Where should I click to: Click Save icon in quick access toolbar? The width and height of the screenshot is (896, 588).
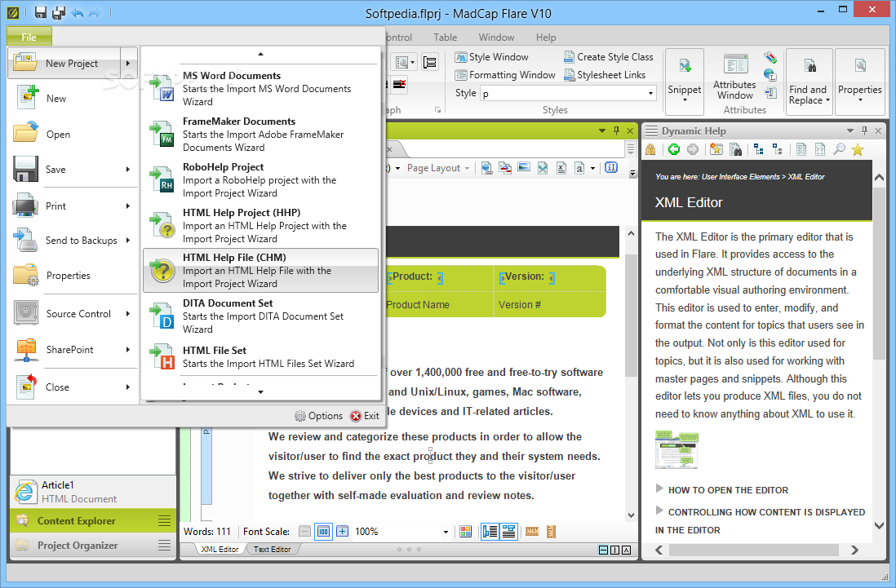(x=41, y=12)
